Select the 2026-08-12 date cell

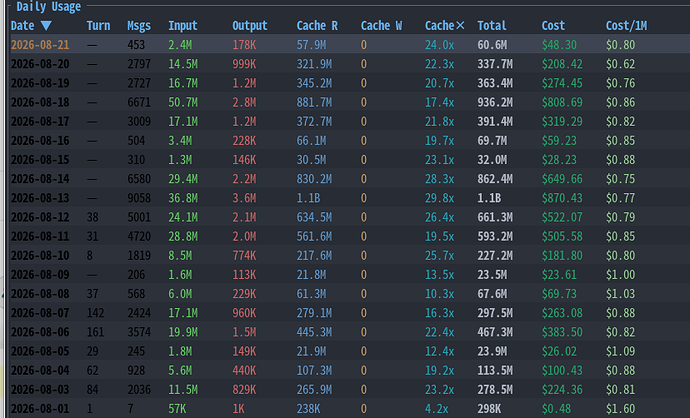[x=40, y=217]
